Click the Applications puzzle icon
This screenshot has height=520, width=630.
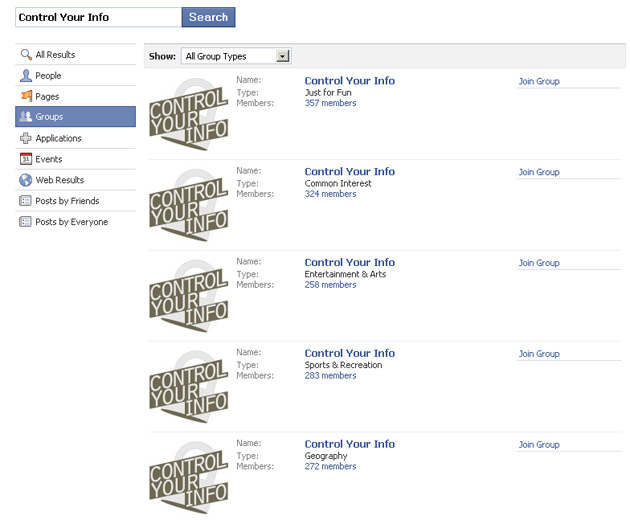pos(26,138)
